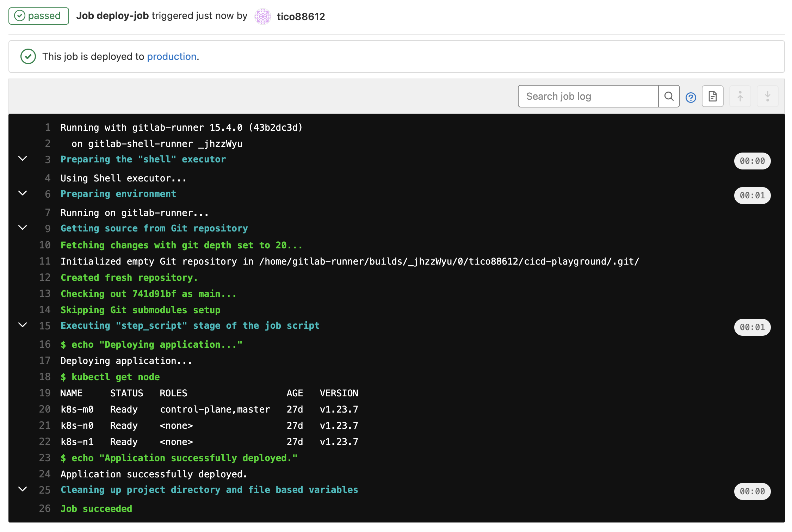
Task: Show complete raw job log
Action: click(712, 96)
